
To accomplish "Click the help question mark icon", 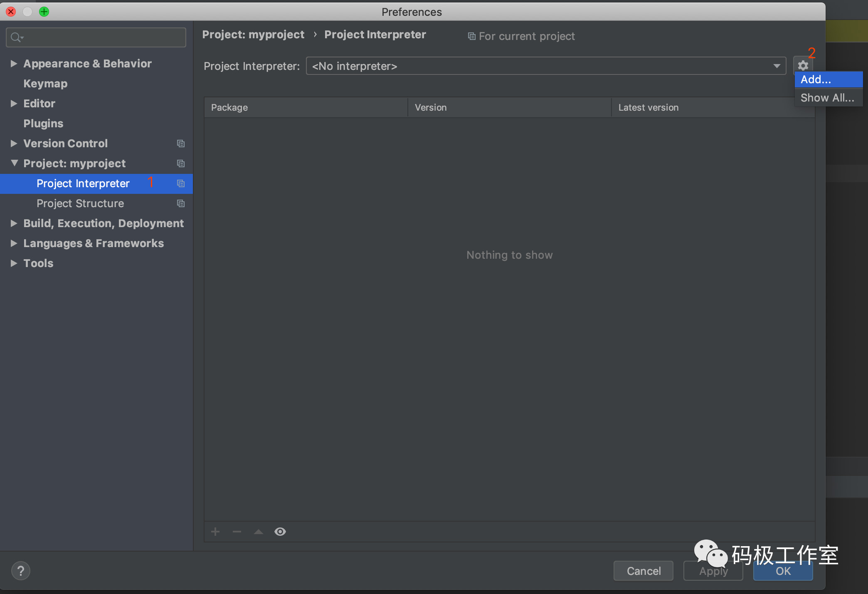I will point(20,570).
